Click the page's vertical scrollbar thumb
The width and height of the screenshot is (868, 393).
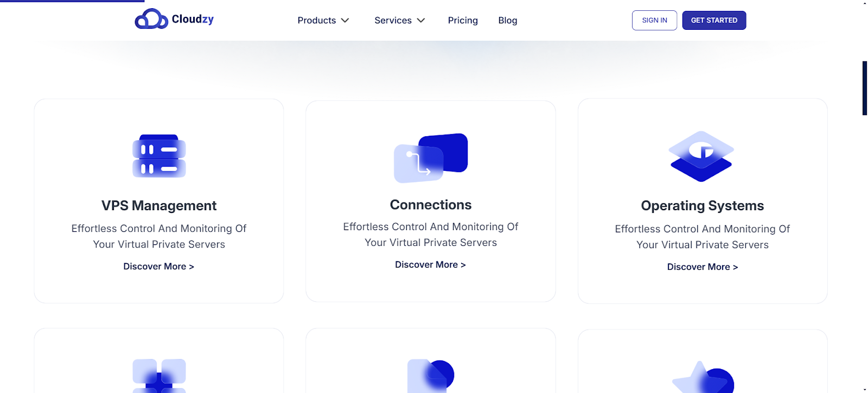pyautogui.click(x=865, y=88)
